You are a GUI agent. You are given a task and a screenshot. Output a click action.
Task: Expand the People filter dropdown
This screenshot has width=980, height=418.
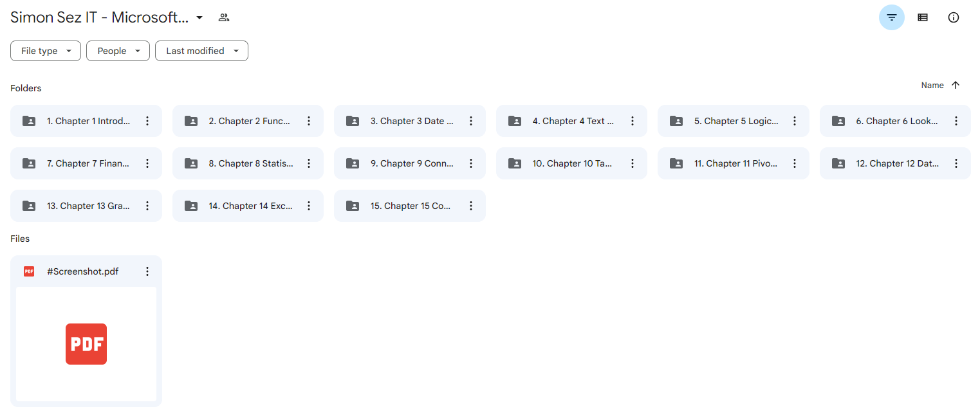point(118,51)
